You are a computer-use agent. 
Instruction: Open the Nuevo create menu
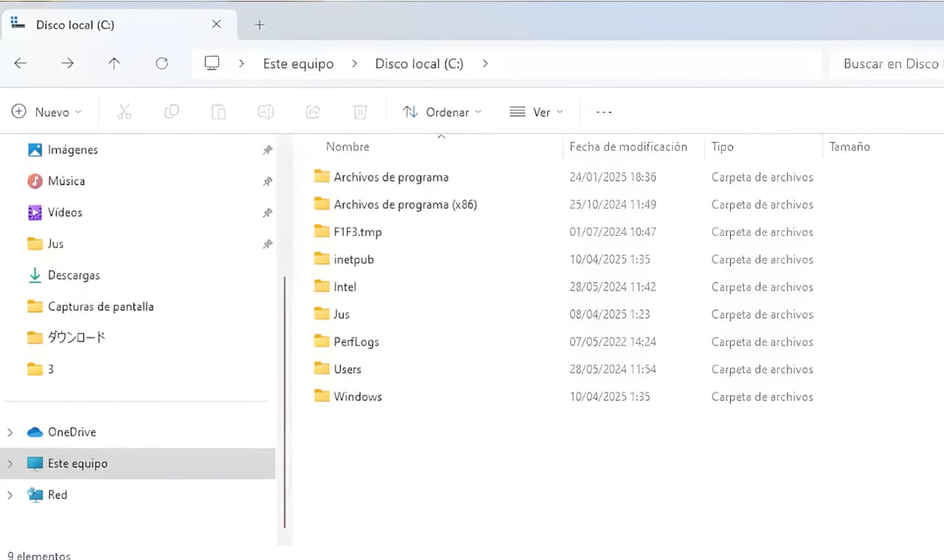point(46,112)
